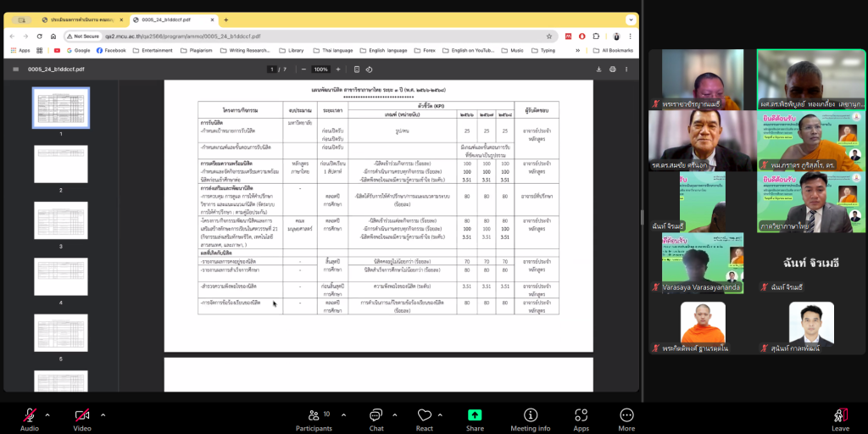The image size is (868, 434).
Task: Open Forex bookmarks folder
Action: [x=425, y=50]
